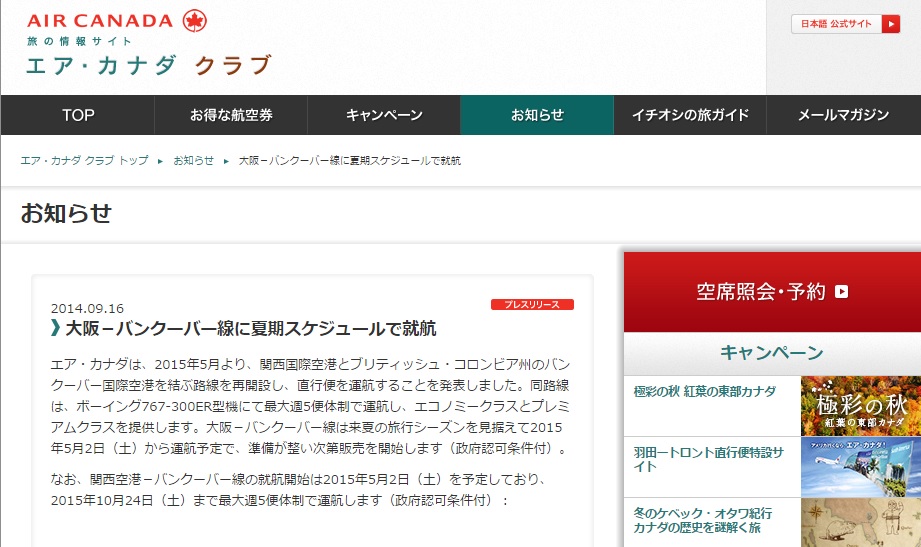Click the 2014.09.16 article date
This screenshot has height=547, width=921.
pyautogui.click(x=88, y=308)
